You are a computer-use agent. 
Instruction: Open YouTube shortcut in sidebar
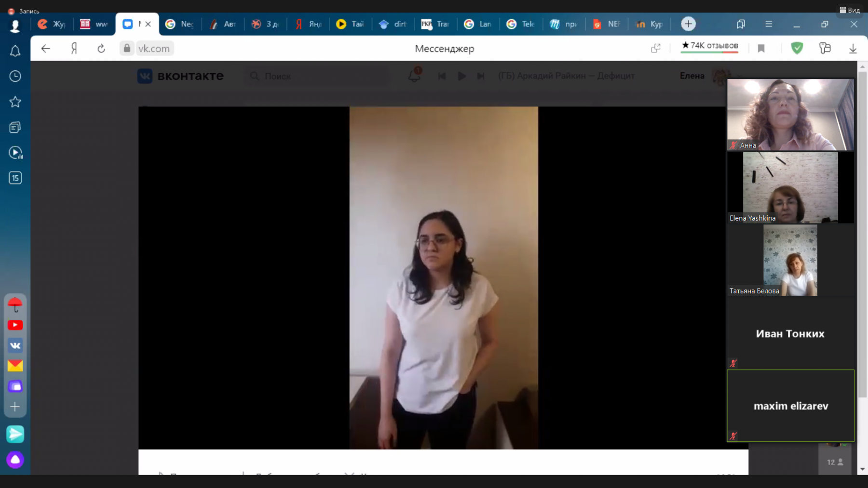pos(15,325)
